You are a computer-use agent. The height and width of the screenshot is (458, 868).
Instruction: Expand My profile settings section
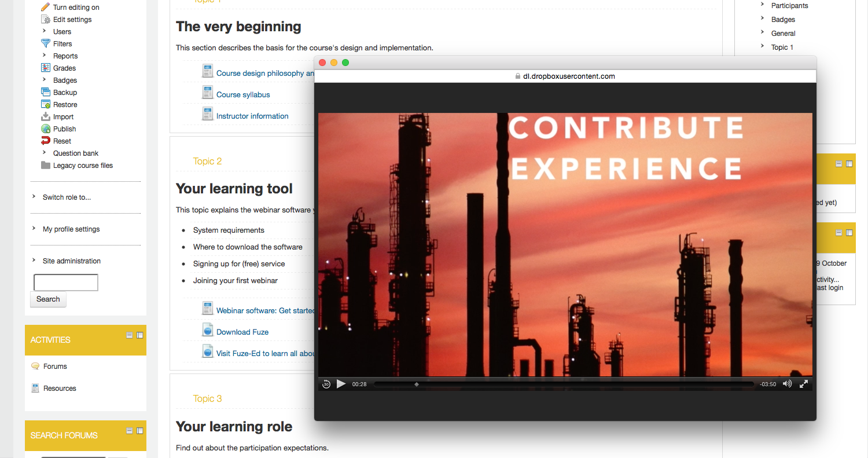pos(34,229)
